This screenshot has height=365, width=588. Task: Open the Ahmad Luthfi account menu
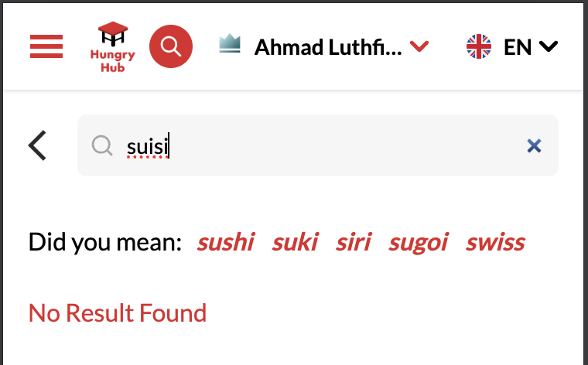(x=328, y=46)
